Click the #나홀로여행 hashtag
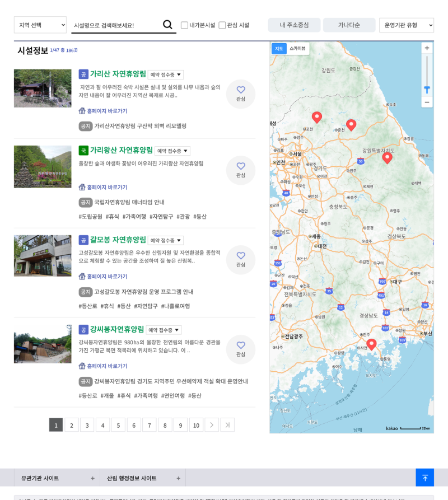The height and width of the screenshot is (500, 448). (175, 306)
